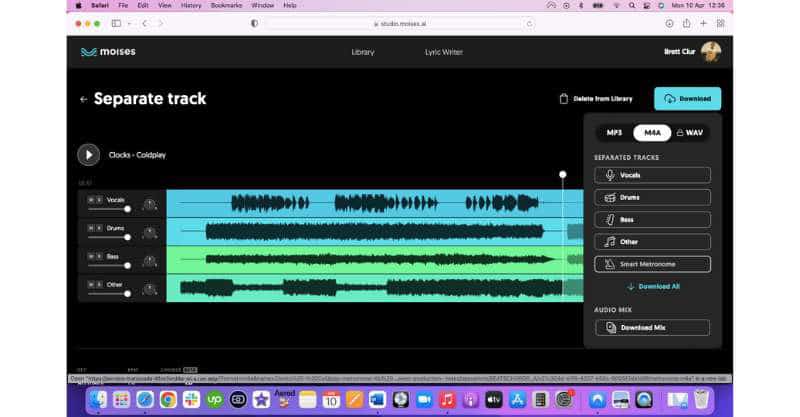
Task: Solo the Other track
Action: pos(99,284)
